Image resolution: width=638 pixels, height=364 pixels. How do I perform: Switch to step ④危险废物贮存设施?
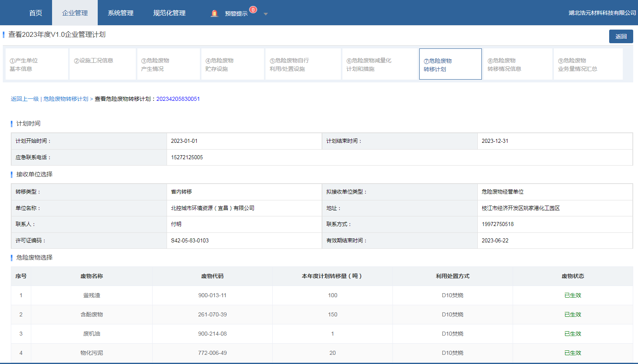pyautogui.click(x=233, y=64)
